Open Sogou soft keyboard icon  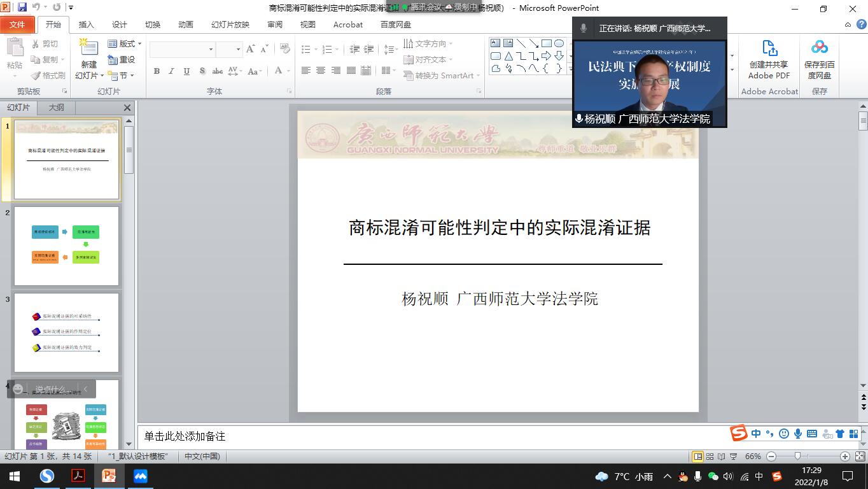(x=812, y=434)
